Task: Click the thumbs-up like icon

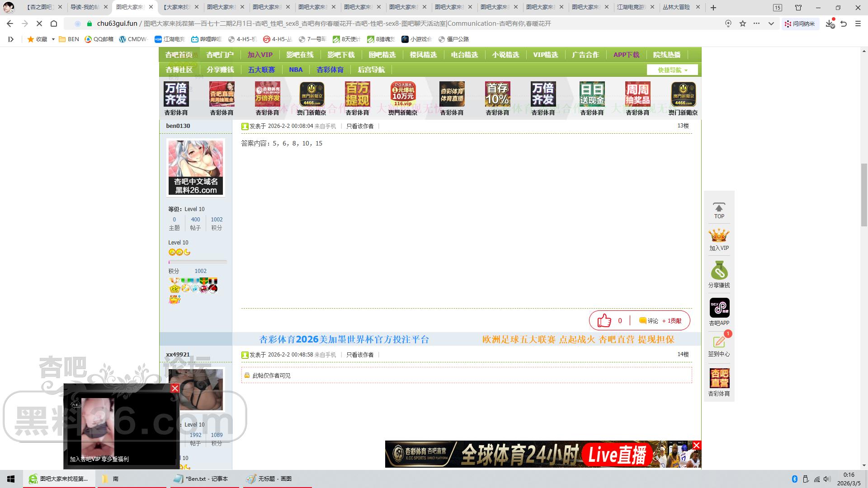Action: tap(604, 320)
